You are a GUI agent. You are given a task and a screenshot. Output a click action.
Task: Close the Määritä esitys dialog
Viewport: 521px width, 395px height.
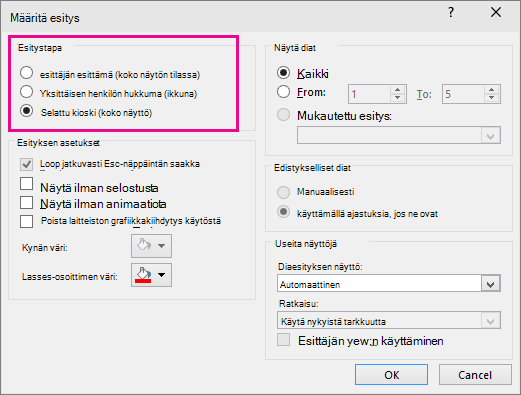496,12
